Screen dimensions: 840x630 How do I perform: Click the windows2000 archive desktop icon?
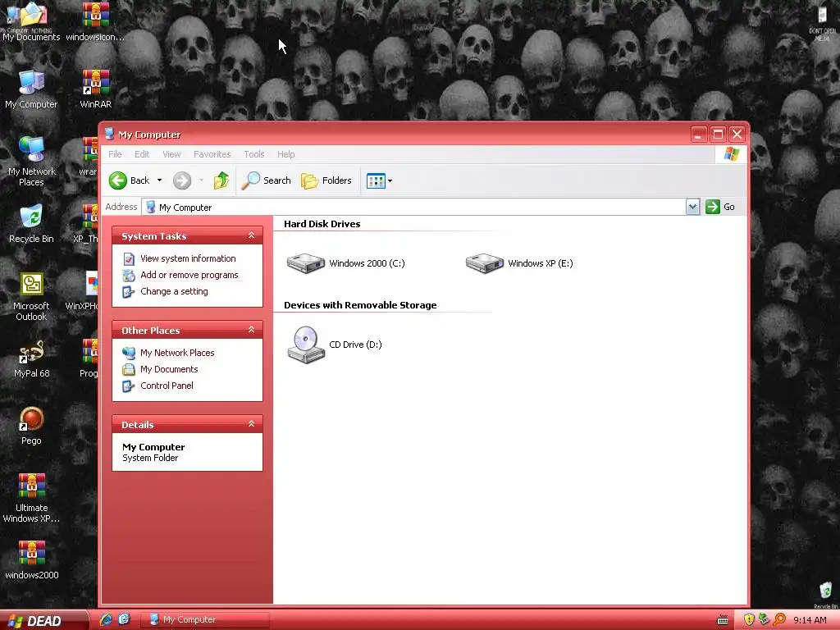point(31,560)
